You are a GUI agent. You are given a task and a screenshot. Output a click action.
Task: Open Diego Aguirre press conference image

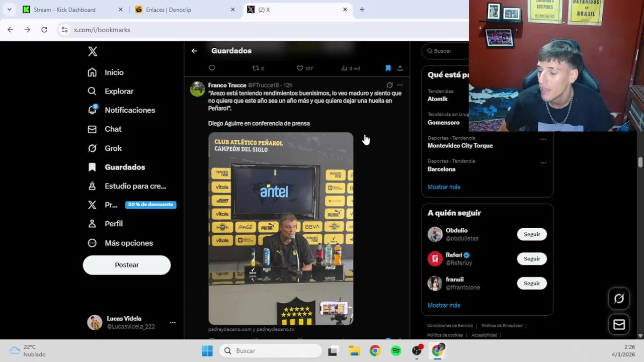pos(281,229)
